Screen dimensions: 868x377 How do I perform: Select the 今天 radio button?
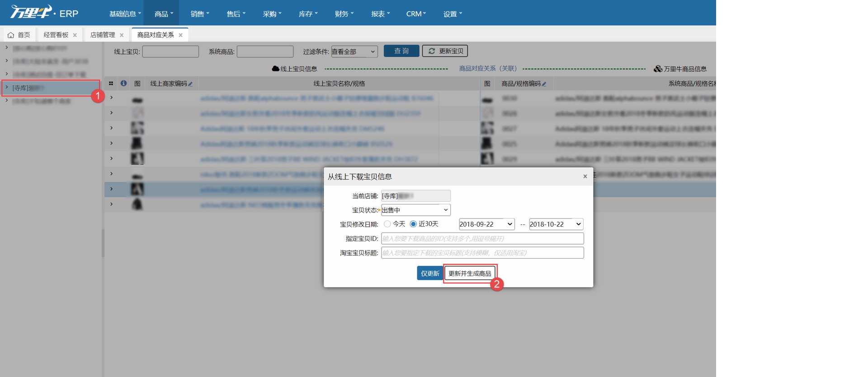(x=387, y=224)
